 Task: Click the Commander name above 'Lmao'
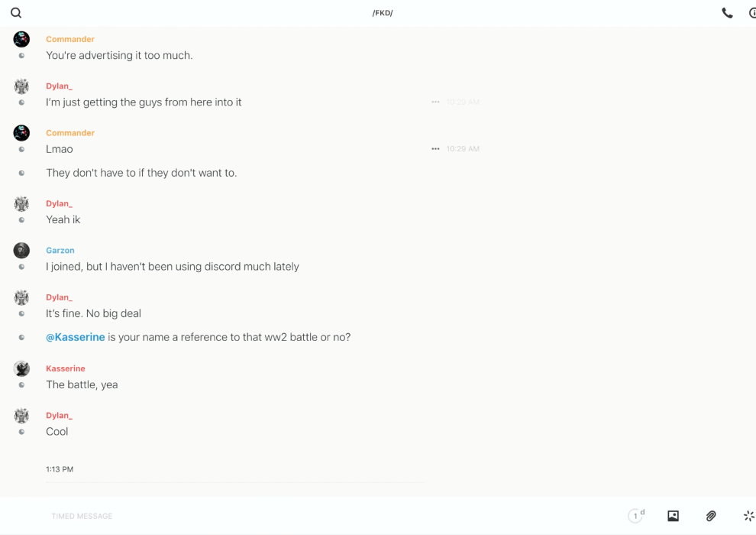pyautogui.click(x=70, y=133)
